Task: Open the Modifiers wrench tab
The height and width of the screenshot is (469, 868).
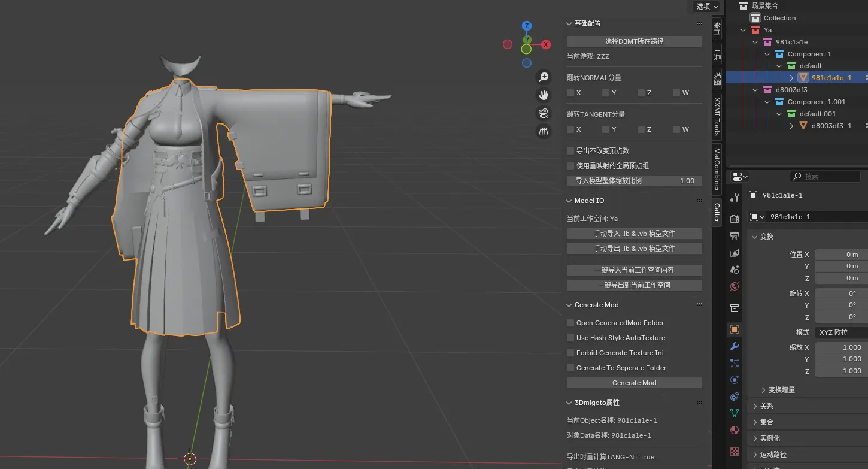Action: click(735, 346)
